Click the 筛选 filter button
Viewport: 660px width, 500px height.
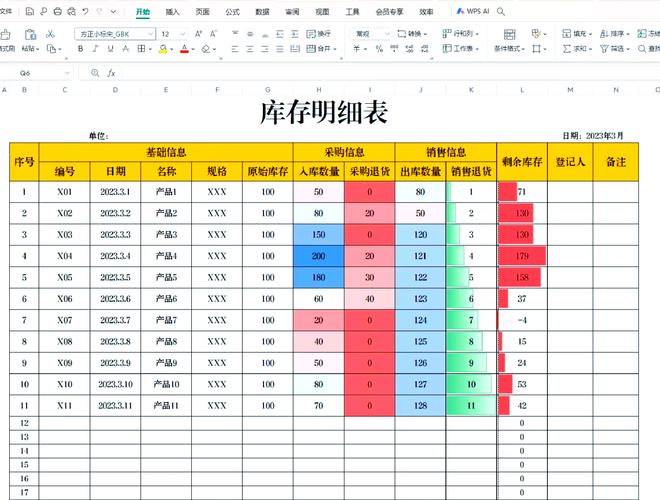coord(615,49)
